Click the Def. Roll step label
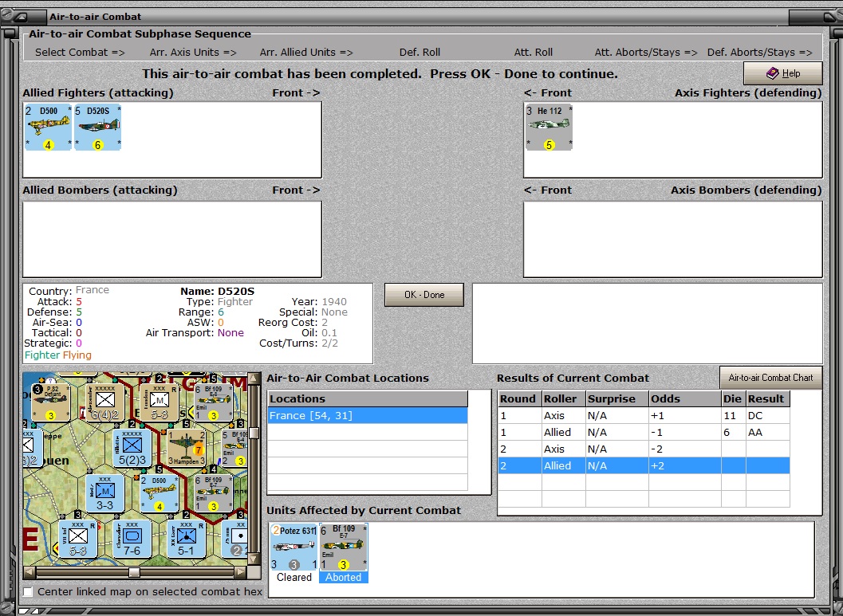843x616 pixels. [x=420, y=52]
